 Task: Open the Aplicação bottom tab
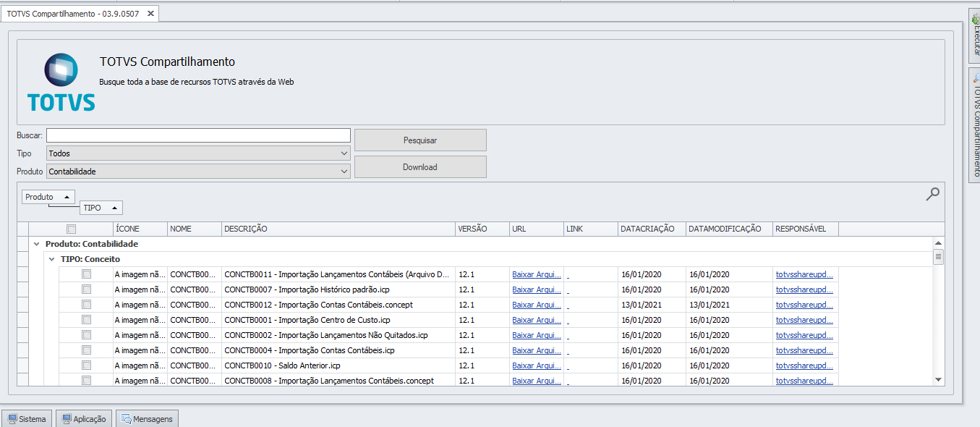(84, 419)
